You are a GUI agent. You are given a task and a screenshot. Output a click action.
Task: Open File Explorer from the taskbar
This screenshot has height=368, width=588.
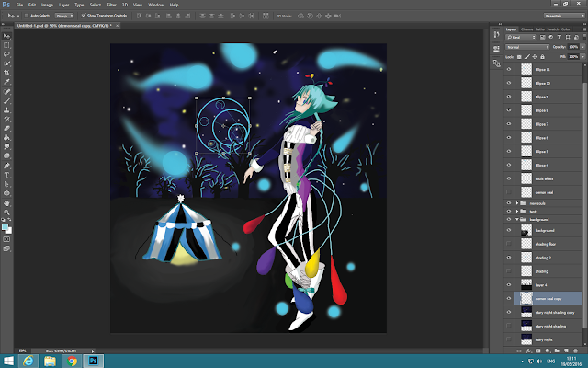coord(51,362)
